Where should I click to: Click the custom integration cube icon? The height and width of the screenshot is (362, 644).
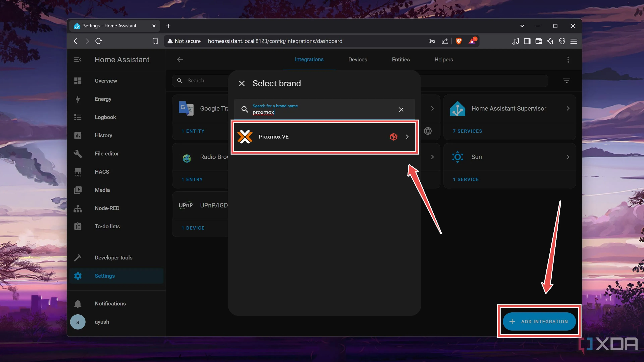[393, 137]
